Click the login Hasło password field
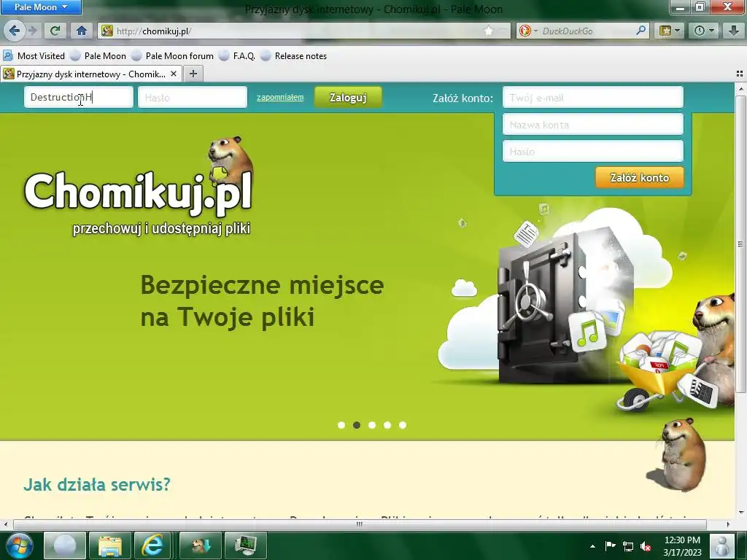The image size is (747, 560). (x=193, y=97)
